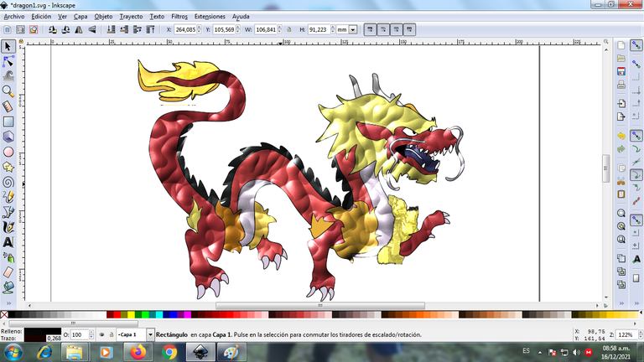Toggle Capa 1 layer lock
The image size is (644, 362).
[x=111, y=335]
